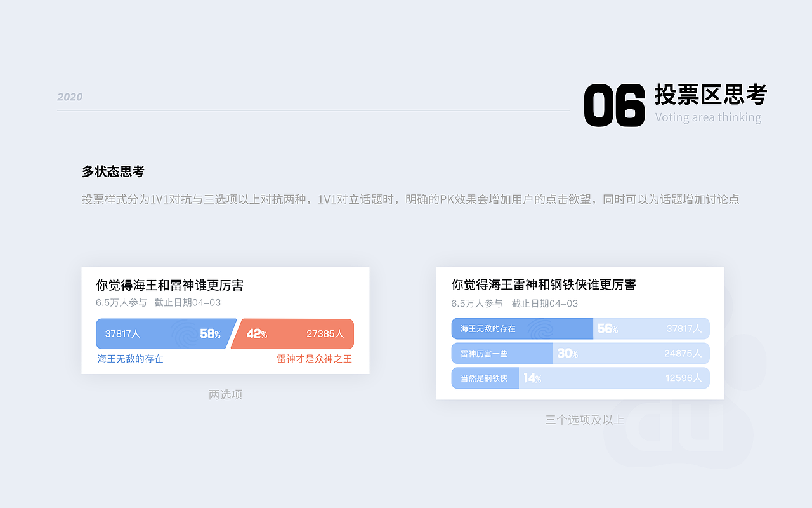Click 截止日期04-03 in the three-option poll card
812x508 pixels.
pyautogui.click(x=545, y=304)
